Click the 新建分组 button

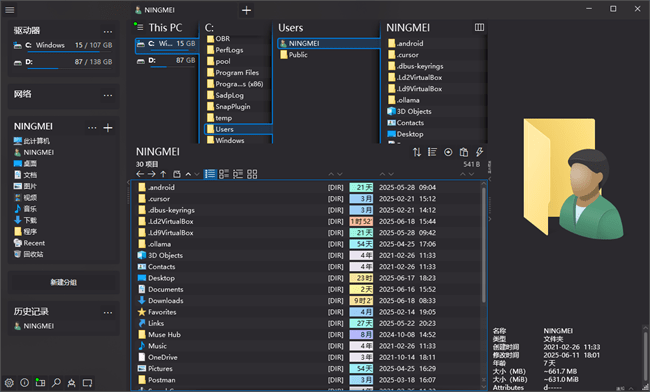click(x=63, y=282)
